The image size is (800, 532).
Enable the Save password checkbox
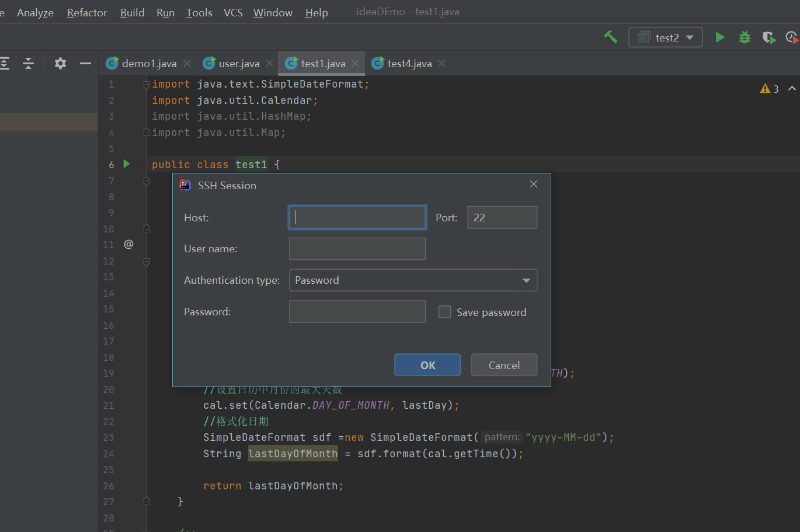445,312
